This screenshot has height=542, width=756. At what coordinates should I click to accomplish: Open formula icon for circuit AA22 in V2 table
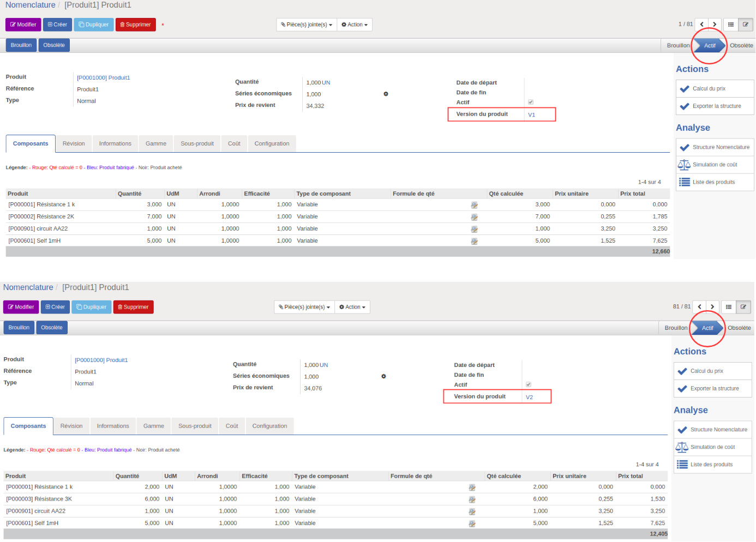point(472,511)
